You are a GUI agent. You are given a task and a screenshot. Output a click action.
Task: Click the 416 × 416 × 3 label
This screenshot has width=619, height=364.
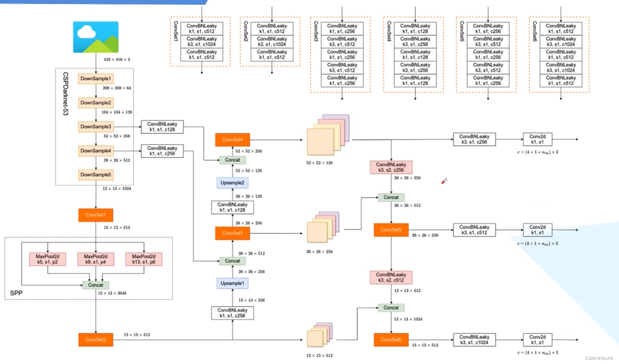point(117,60)
